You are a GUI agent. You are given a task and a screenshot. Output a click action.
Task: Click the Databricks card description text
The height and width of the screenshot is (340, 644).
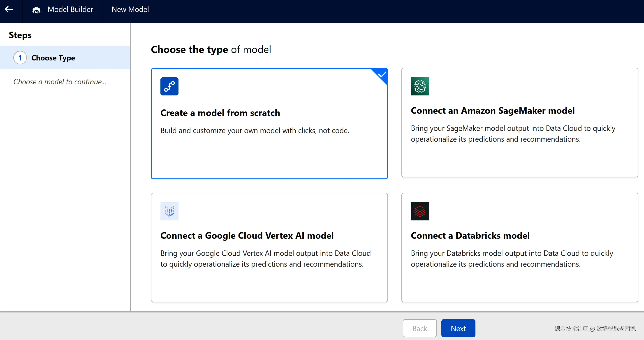[x=512, y=259]
